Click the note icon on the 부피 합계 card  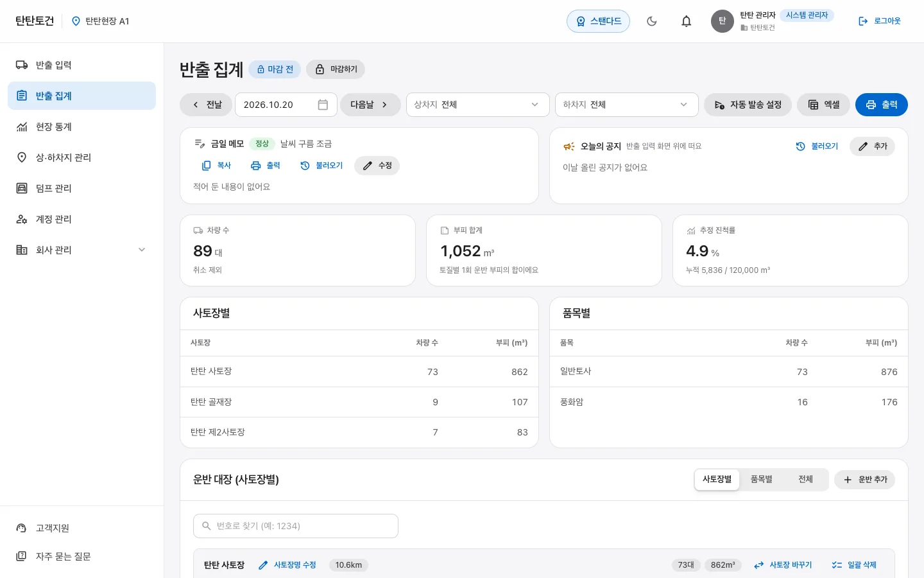[445, 231]
